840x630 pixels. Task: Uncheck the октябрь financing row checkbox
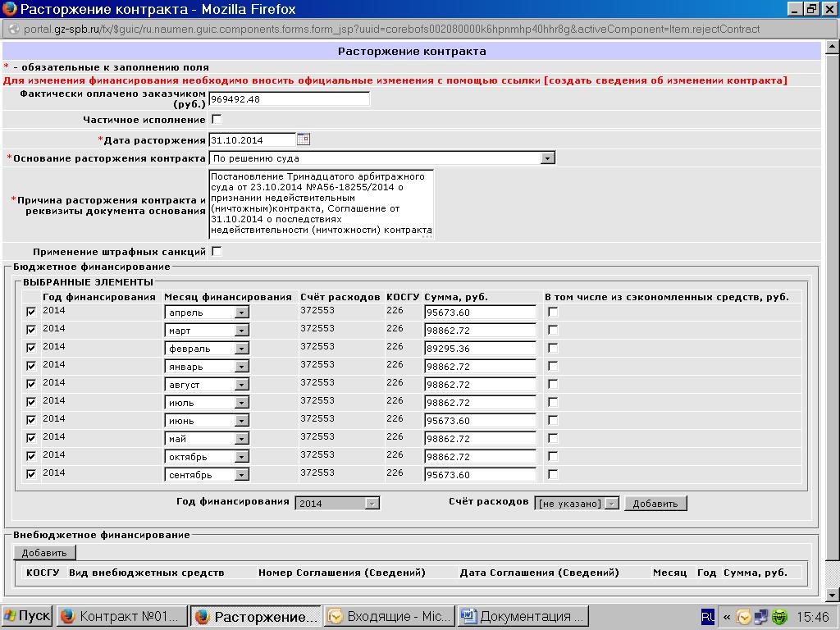[x=31, y=456]
